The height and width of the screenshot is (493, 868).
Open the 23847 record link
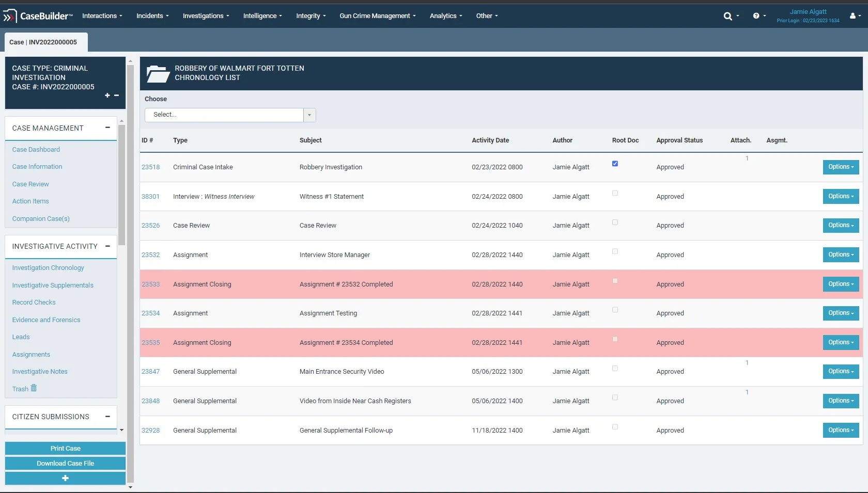pyautogui.click(x=150, y=371)
